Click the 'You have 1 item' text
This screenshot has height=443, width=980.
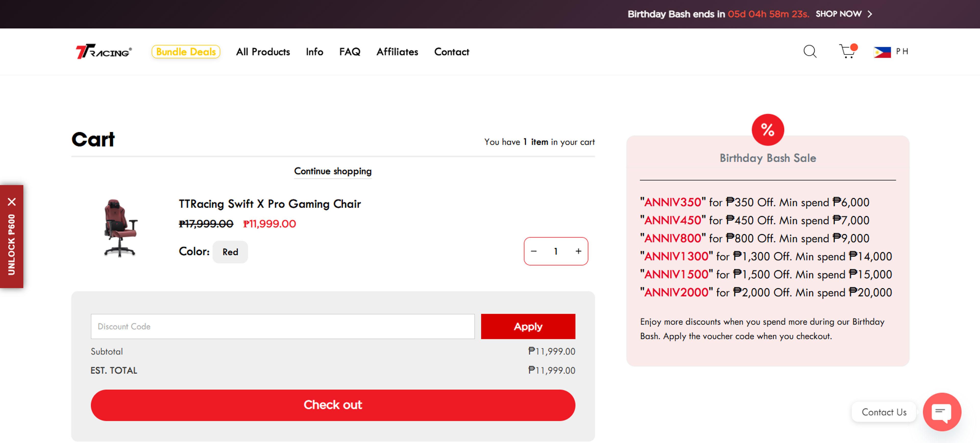[x=539, y=142]
